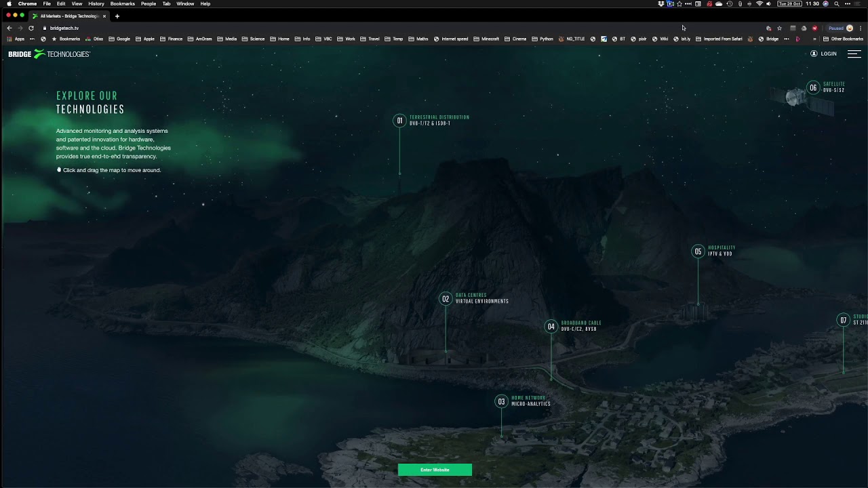Viewport: 868px width, 488px height.
Task: Expand the Science bookmarks folder
Action: [x=253, y=39]
